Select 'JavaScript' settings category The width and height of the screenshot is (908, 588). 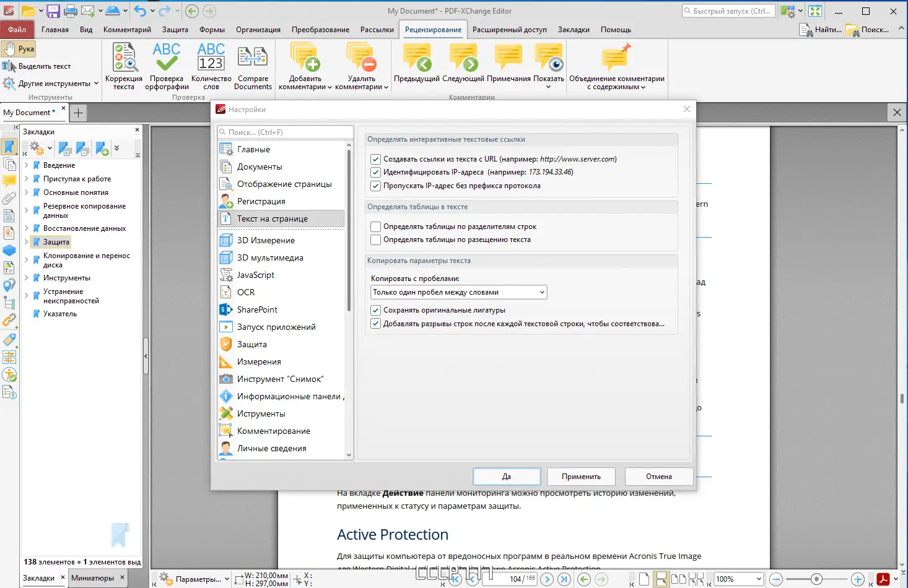pos(281,275)
